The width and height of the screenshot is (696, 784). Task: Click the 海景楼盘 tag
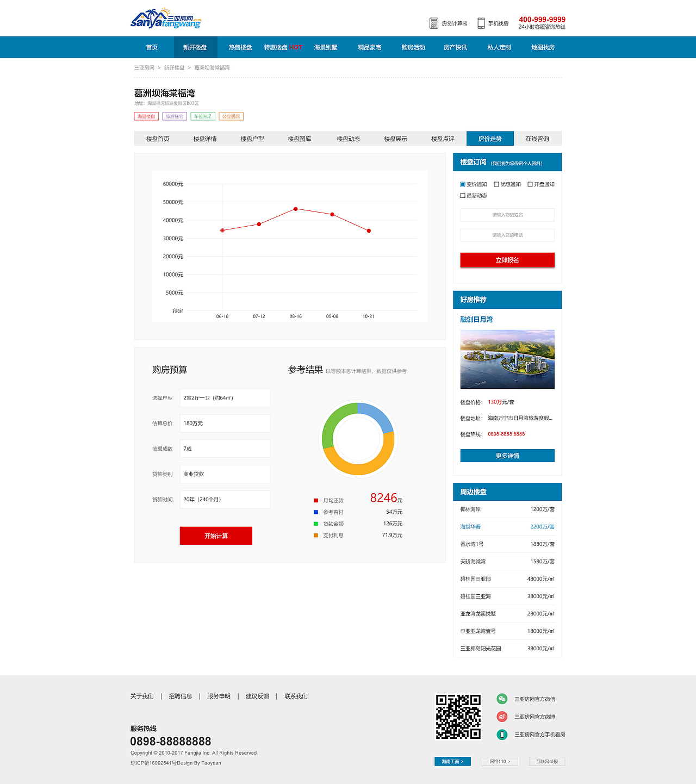[x=146, y=116]
